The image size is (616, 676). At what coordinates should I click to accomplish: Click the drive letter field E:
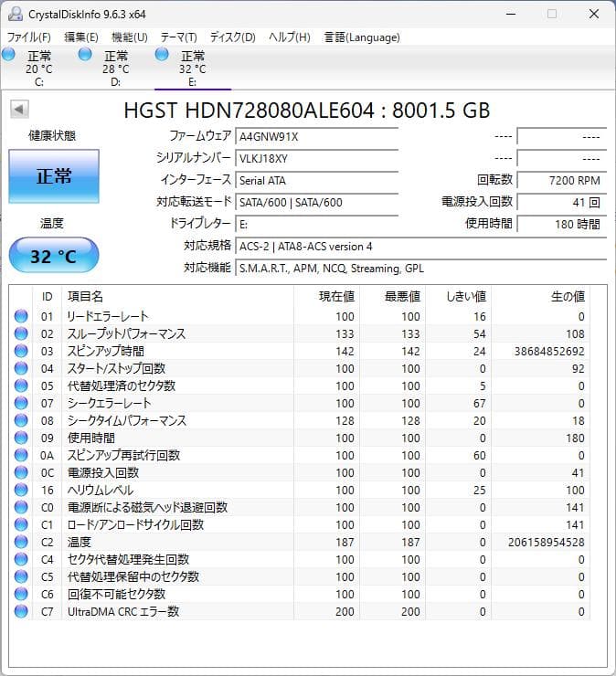[316, 224]
